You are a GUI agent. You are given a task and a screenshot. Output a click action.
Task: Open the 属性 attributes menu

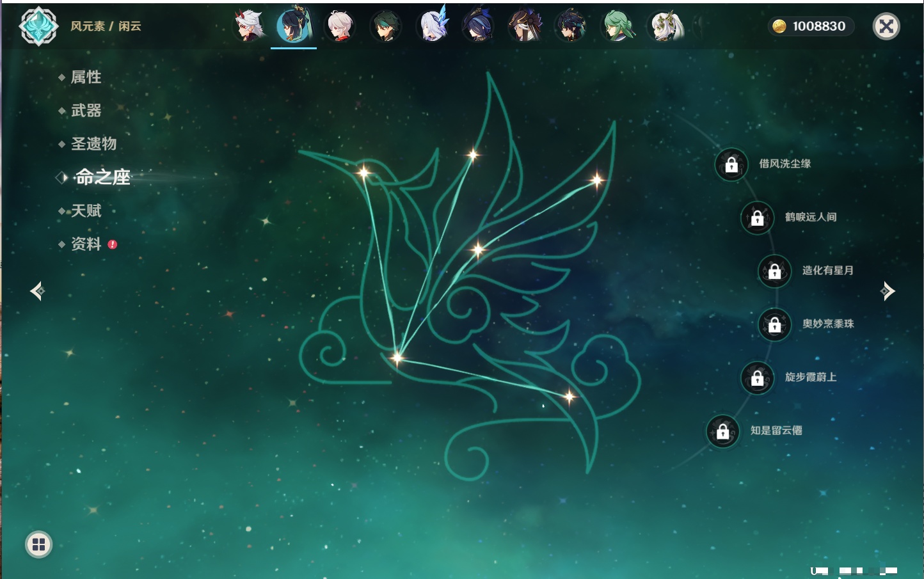point(86,77)
